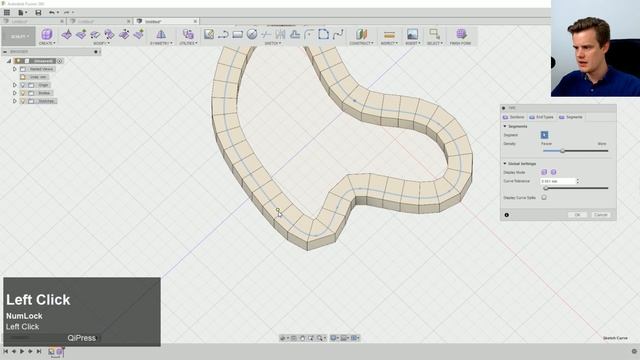Click OK in the Pipe dialog
The height and width of the screenshot is (360, 640).
pyautogui.click(x=577, y=215)
